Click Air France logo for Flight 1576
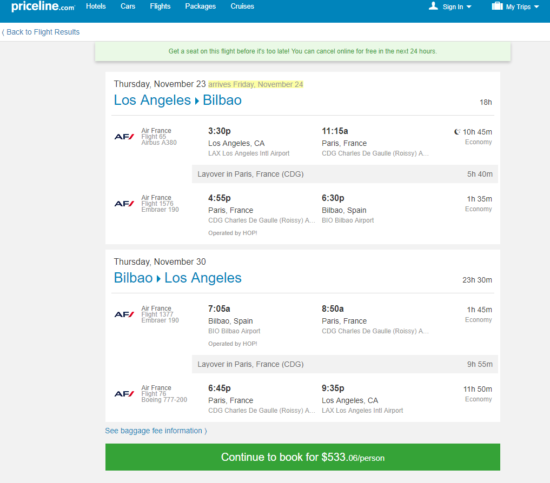 124,203
